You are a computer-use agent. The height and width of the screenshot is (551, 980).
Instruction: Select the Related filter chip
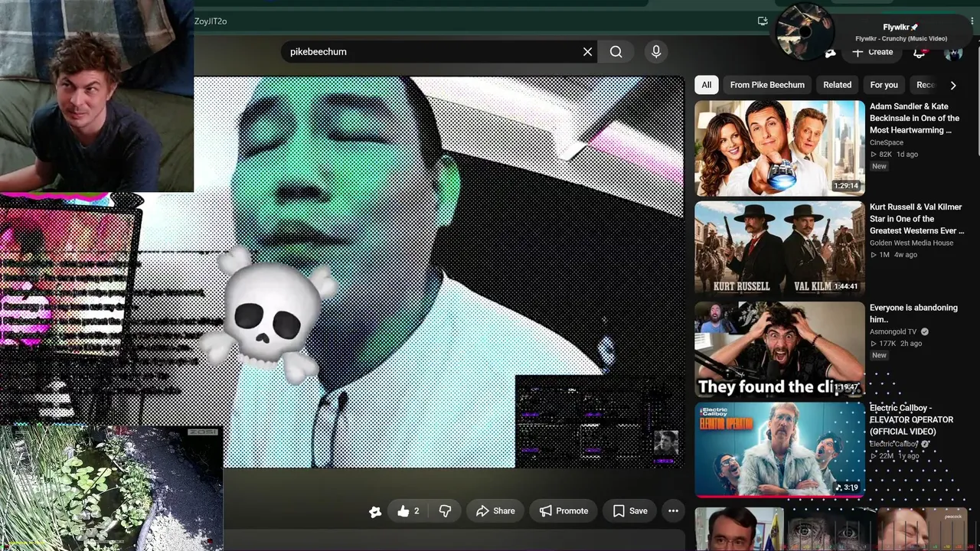point(837,85)
